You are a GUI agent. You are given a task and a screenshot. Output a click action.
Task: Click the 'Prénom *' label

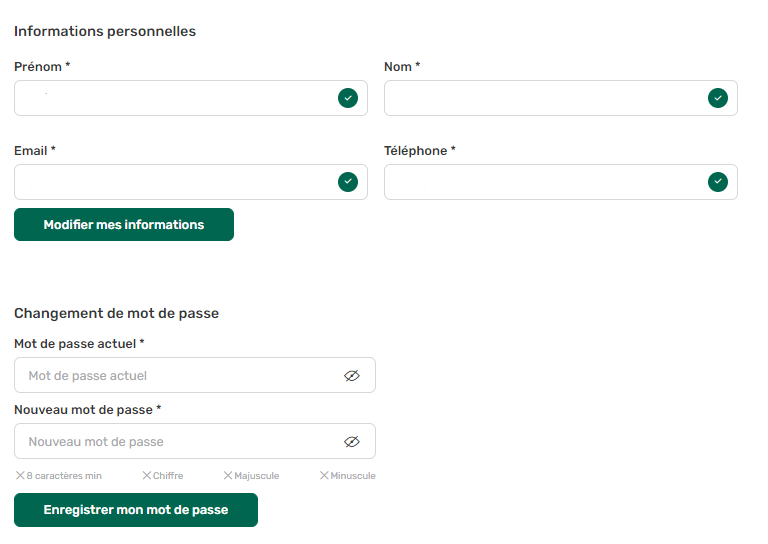pyautogui.click(x=42, y=67)
